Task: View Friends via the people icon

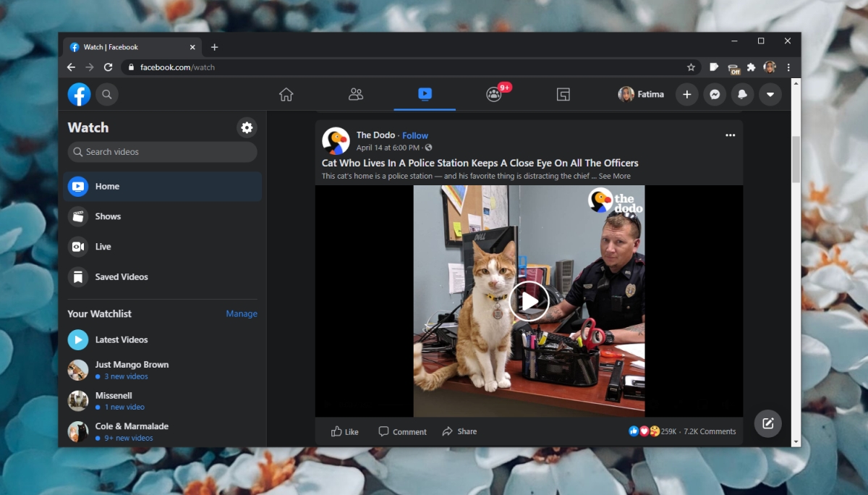Action: click(355, 94)
